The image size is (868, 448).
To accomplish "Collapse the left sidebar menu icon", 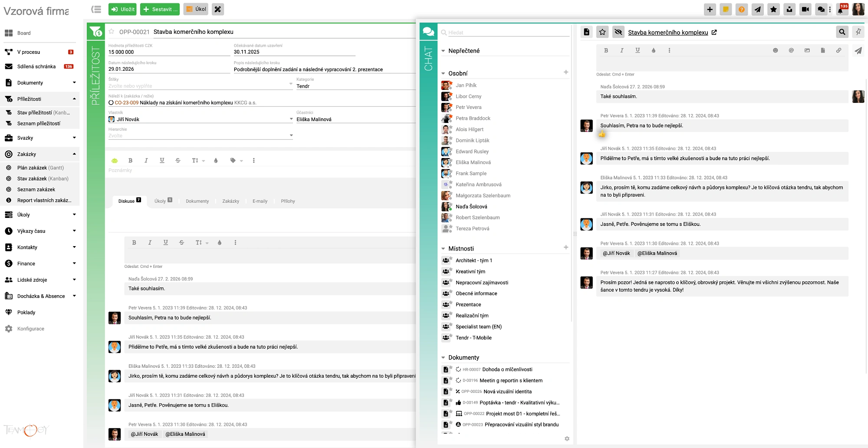I will [96, 9].
